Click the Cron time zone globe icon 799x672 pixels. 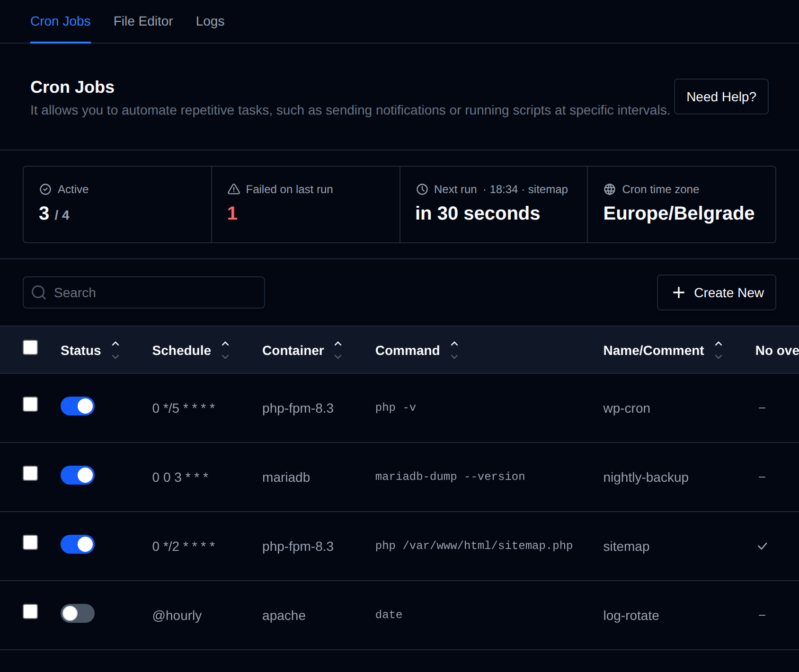click(x=610, y=189)
